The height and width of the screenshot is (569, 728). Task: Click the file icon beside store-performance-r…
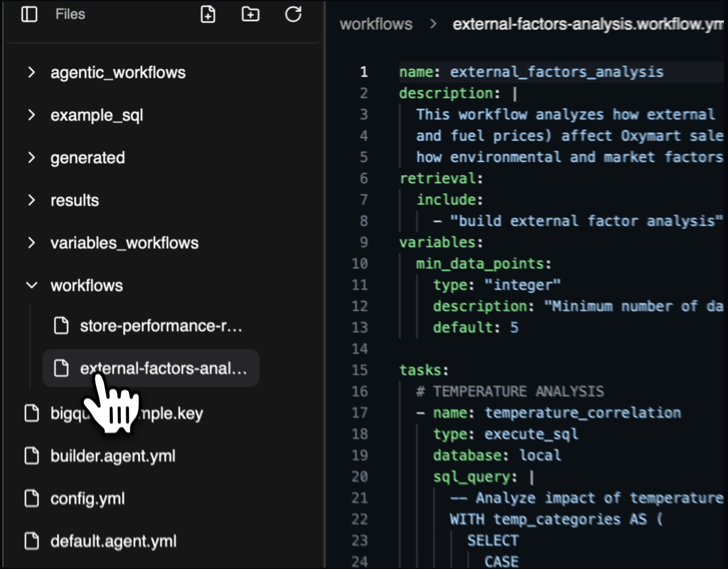61,326
